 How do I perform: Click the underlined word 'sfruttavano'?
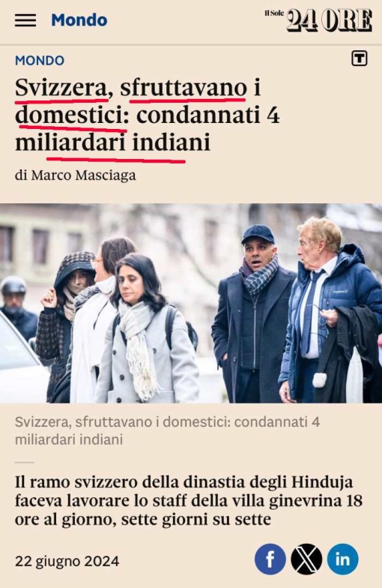pyautogui.click(x=184, y=88)
